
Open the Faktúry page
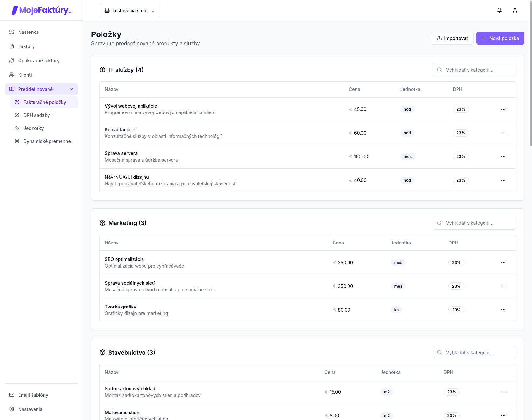[26, 46]
